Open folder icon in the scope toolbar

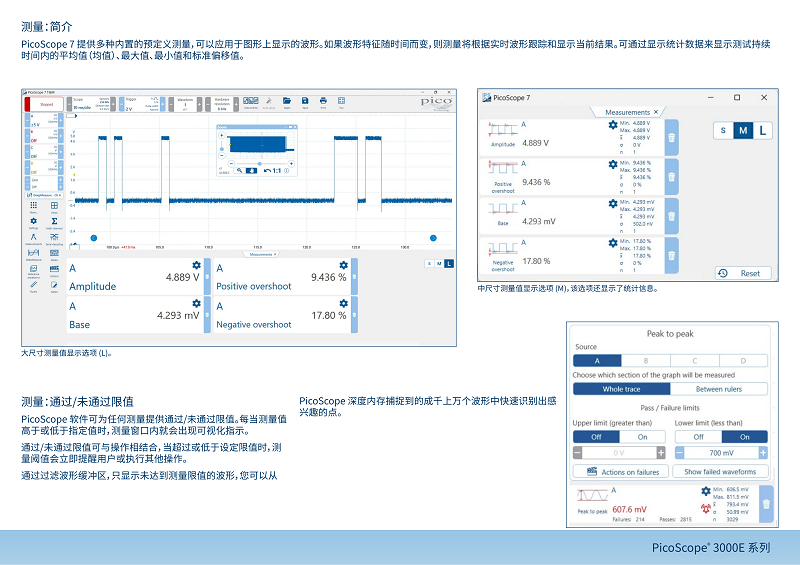(287, 101)
